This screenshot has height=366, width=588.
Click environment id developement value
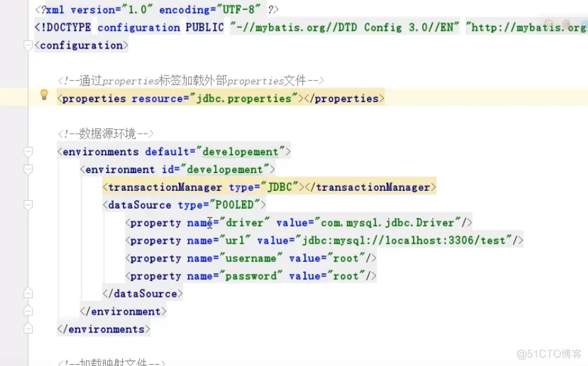coord(225,170)
